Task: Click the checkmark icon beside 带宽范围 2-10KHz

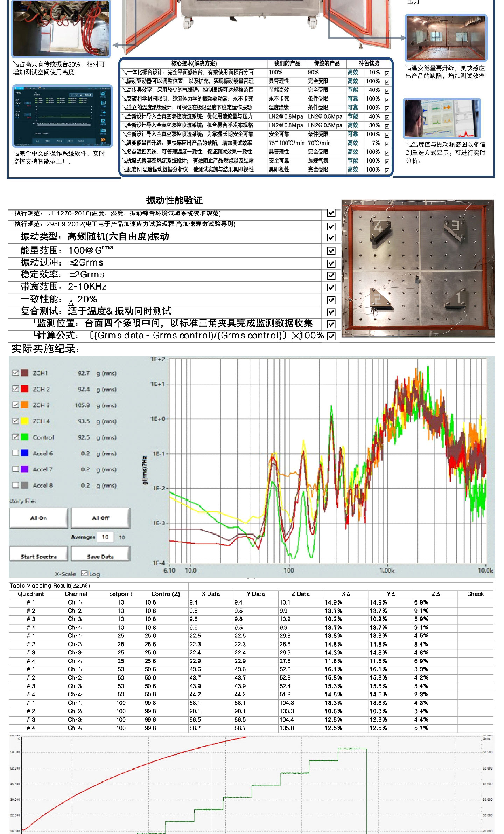Action: [331, 287]
